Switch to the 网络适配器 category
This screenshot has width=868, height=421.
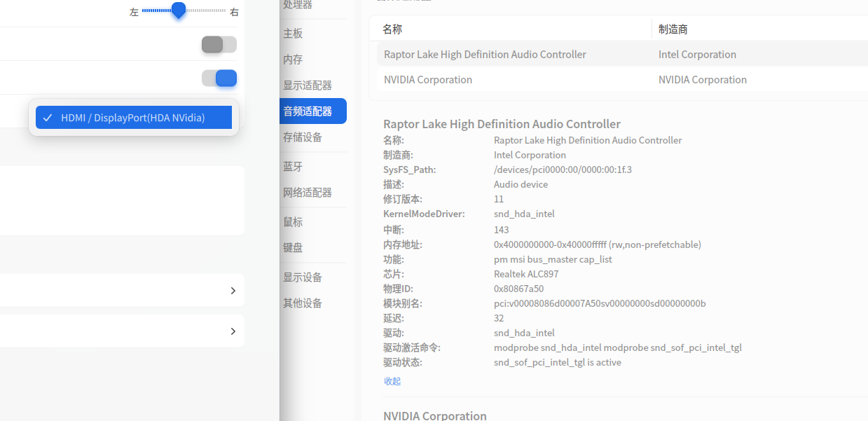pyautogui.click(x=308, y=193)
